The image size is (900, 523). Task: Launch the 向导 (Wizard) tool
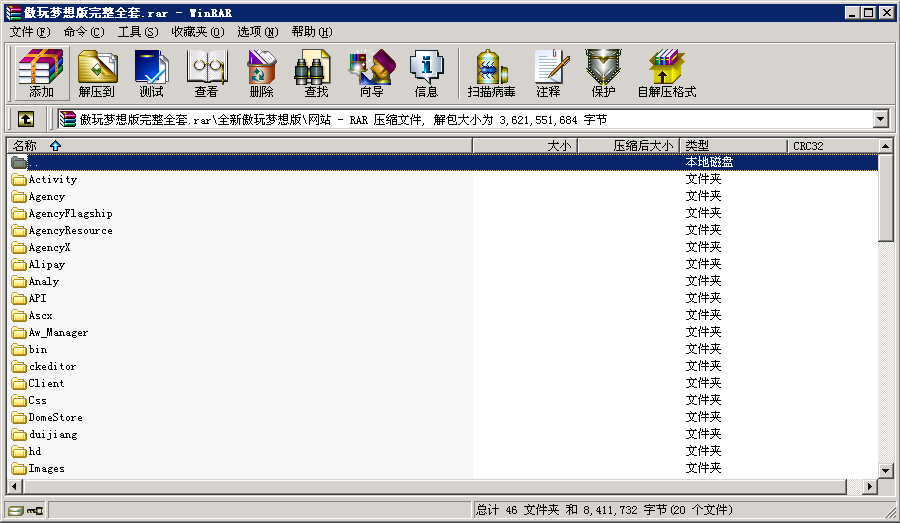pyautogui.click(x=371, y=73)
